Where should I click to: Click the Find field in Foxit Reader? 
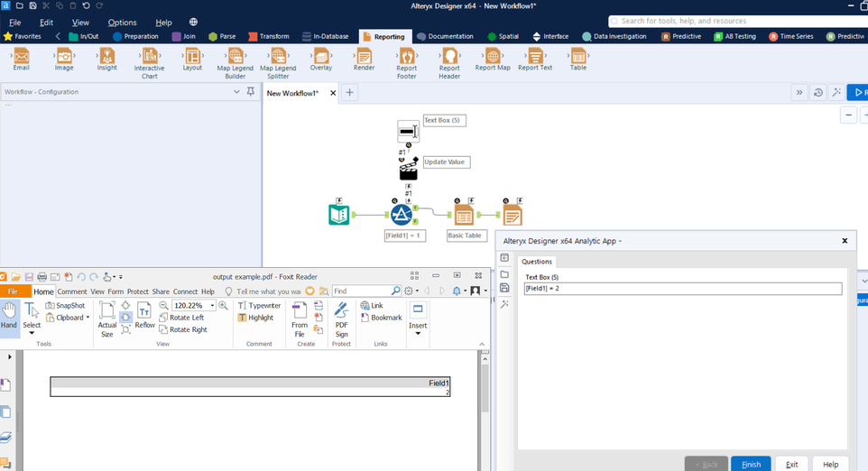point(362,291)
